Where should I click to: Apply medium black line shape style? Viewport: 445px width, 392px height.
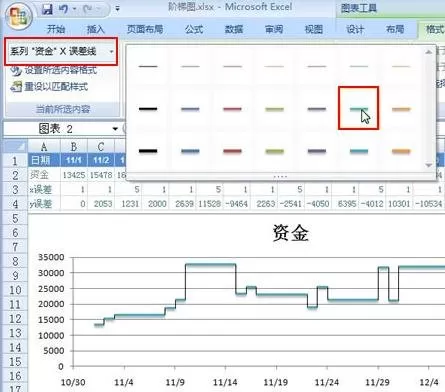(x=148, y=109)
